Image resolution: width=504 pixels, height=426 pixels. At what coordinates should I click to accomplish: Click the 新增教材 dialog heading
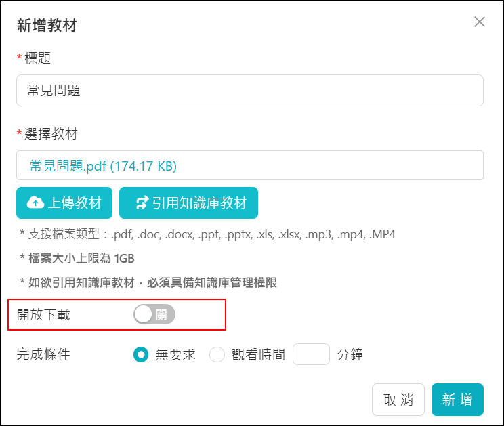coord(47,26)
